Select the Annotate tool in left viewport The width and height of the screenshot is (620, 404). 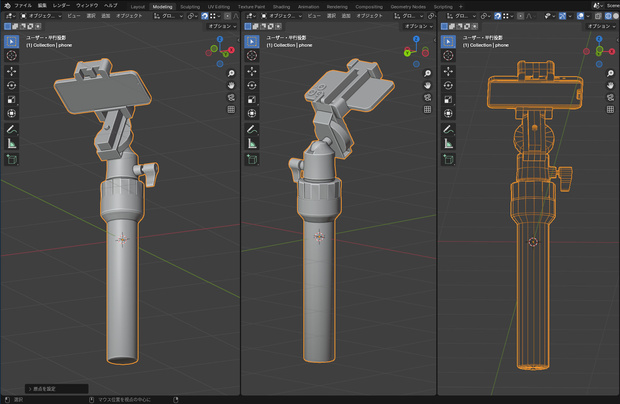coord(11,129)
